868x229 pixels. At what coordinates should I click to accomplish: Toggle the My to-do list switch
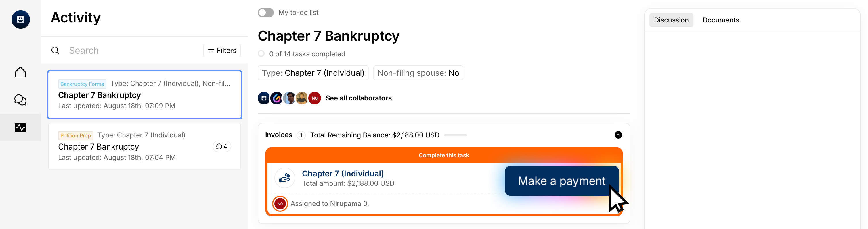(x=265, y=13)
